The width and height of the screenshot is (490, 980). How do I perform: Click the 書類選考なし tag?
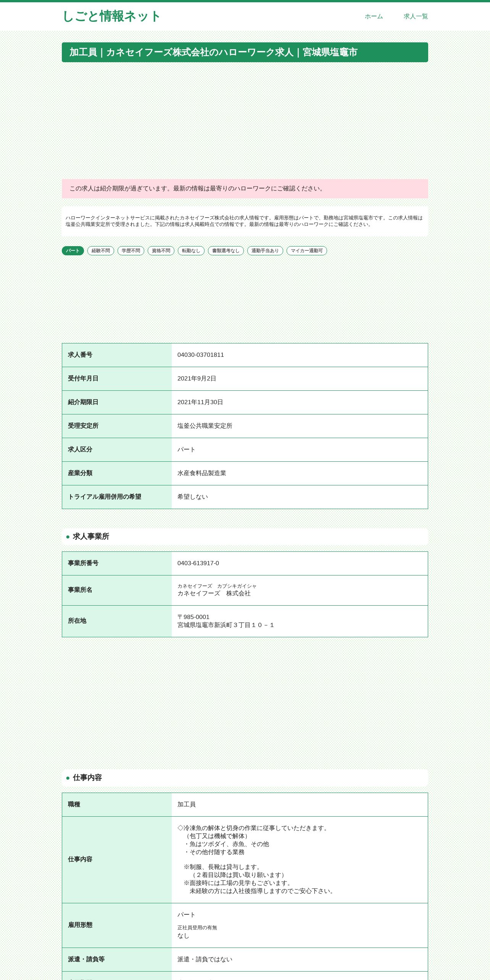(226, 251)
